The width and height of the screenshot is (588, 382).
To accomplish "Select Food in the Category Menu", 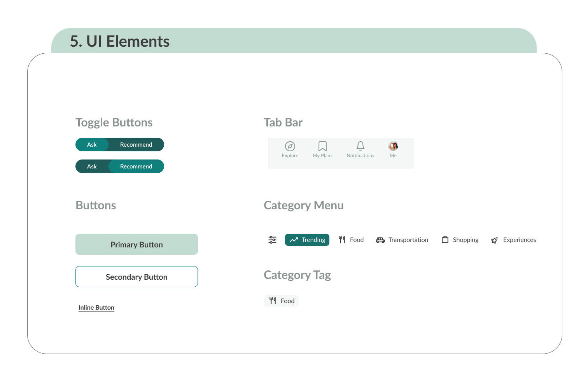I will (351, 240).
